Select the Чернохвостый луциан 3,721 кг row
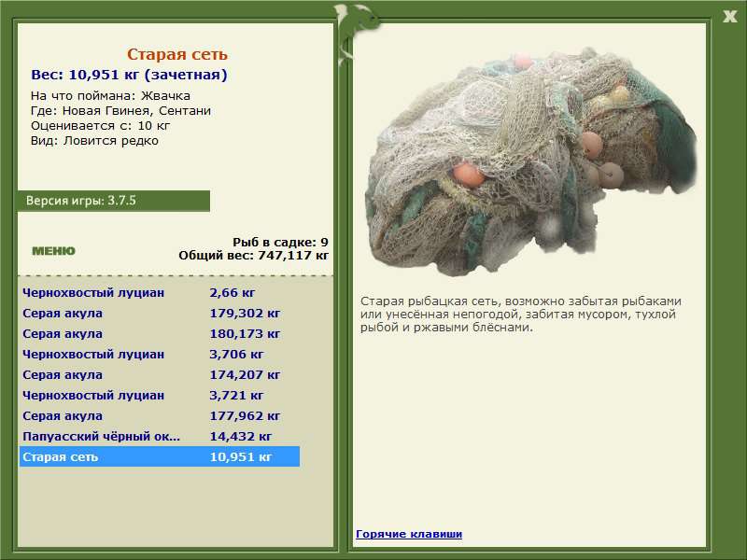Image resolution: width=747 pixels, height=560 pixels. click(x=160, y=395)
